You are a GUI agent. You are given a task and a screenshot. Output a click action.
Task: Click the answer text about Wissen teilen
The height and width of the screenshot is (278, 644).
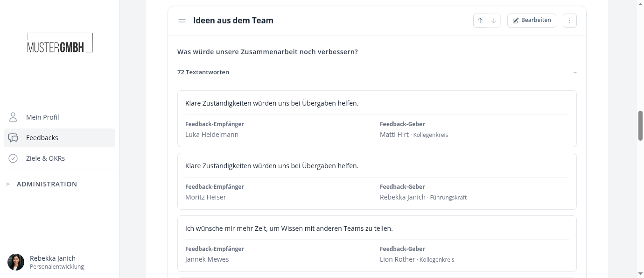point(289,228)
